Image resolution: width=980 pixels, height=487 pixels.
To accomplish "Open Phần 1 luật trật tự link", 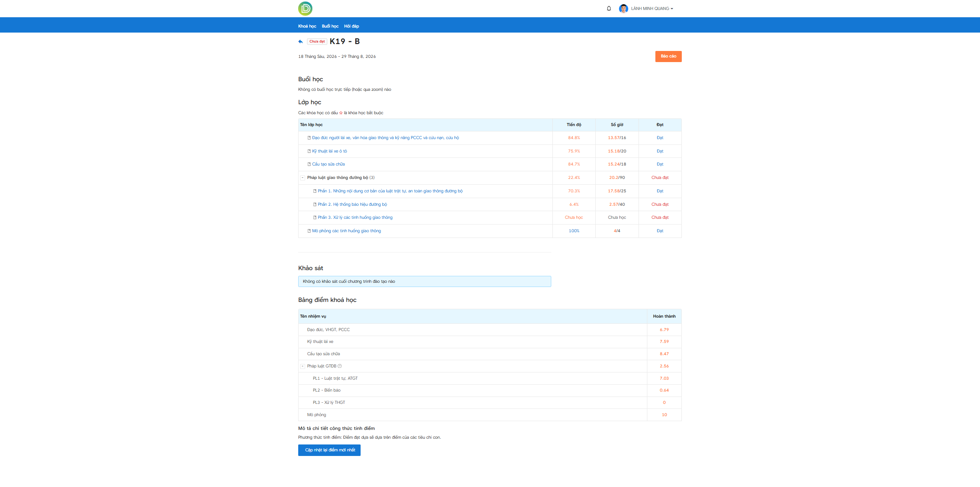I will point(390,191).
